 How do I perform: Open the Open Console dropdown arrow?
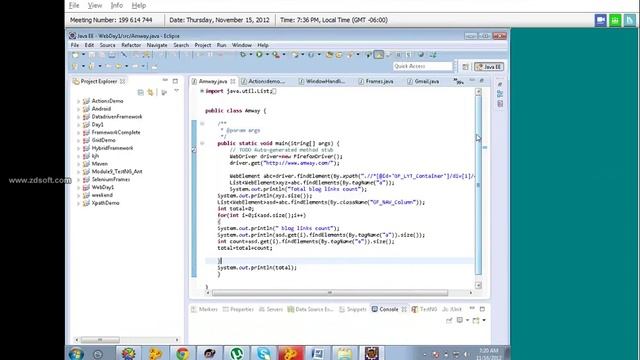point(484,320)
